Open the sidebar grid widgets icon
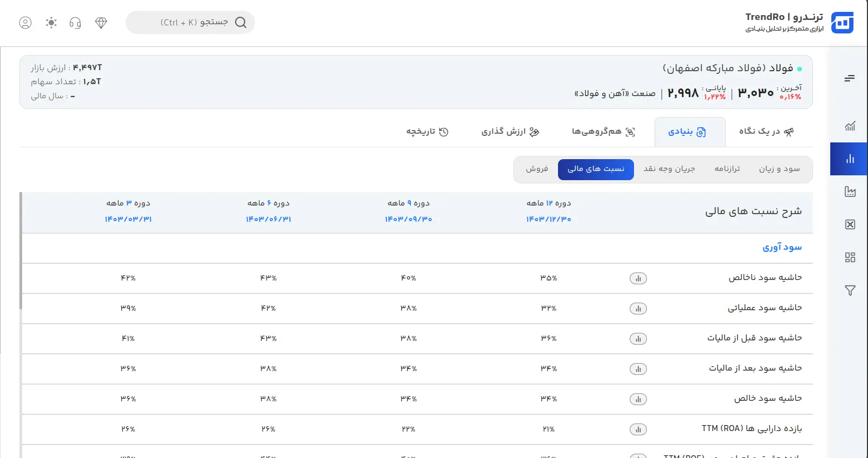 850,257
